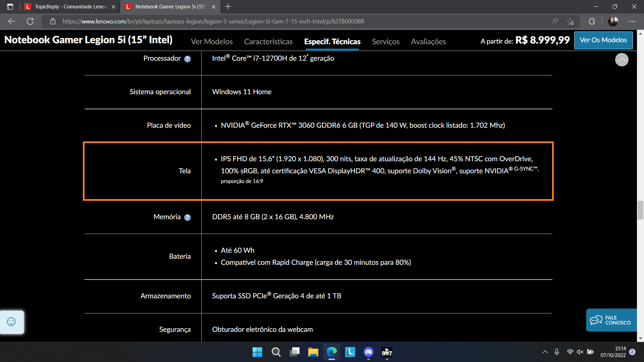
Task: Close the Notebook Gamer Legion tab
Action: (214, 7)
